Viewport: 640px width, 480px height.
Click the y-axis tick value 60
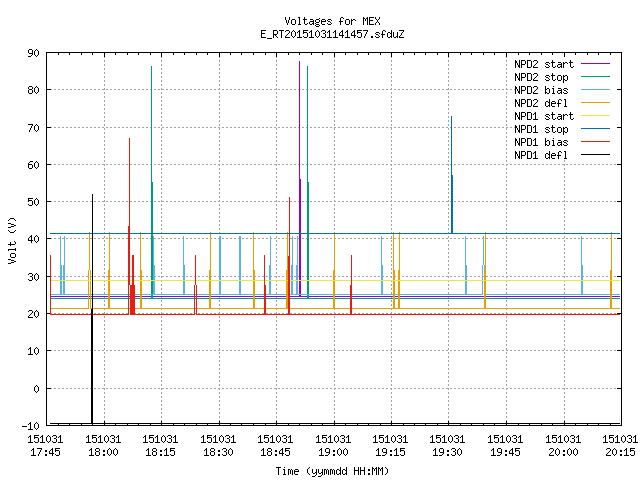click(x=33, y=165)
